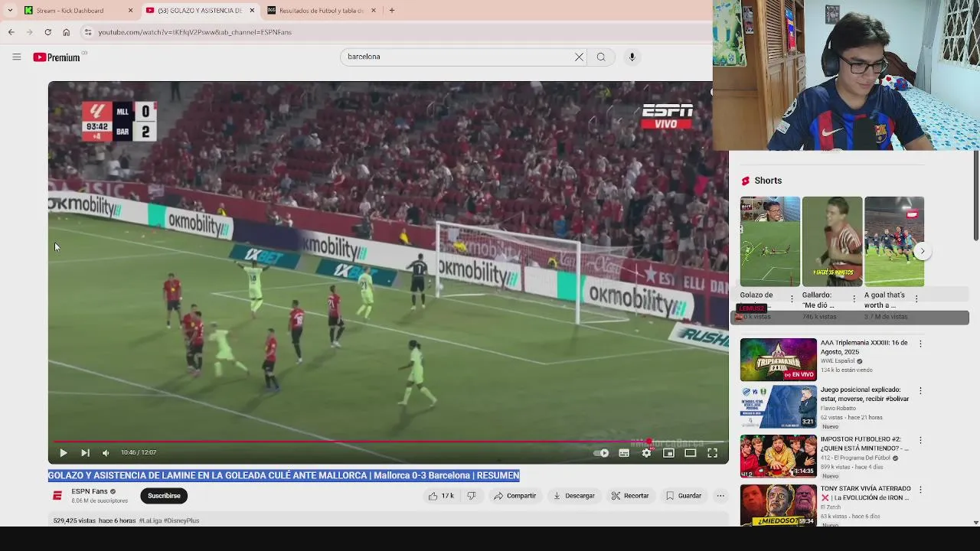Play the video with the play button
Image resolution: width=980 pixels, height=551 pixels.
pyautogui.click(x=64, y=453)
